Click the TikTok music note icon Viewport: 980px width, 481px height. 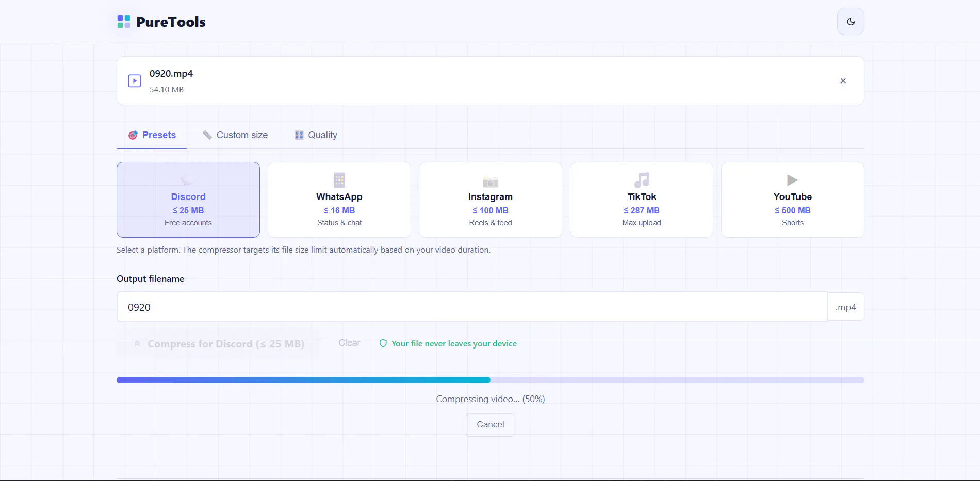642,180
